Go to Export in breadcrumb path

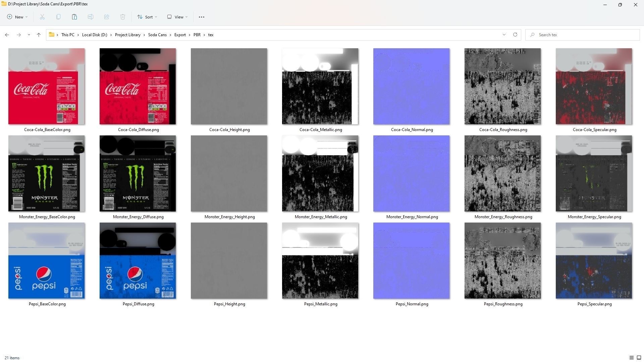(180, 35)
